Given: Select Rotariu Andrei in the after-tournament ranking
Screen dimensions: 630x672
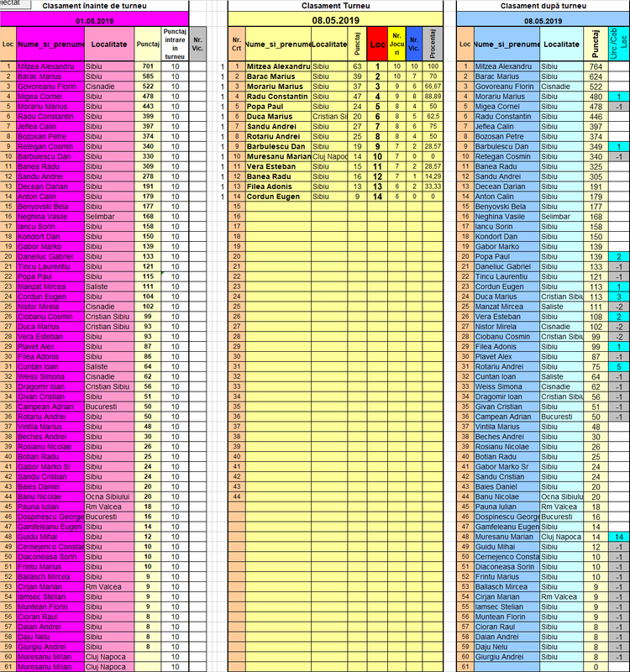Looking at the screenshot, I should (507, 366).
